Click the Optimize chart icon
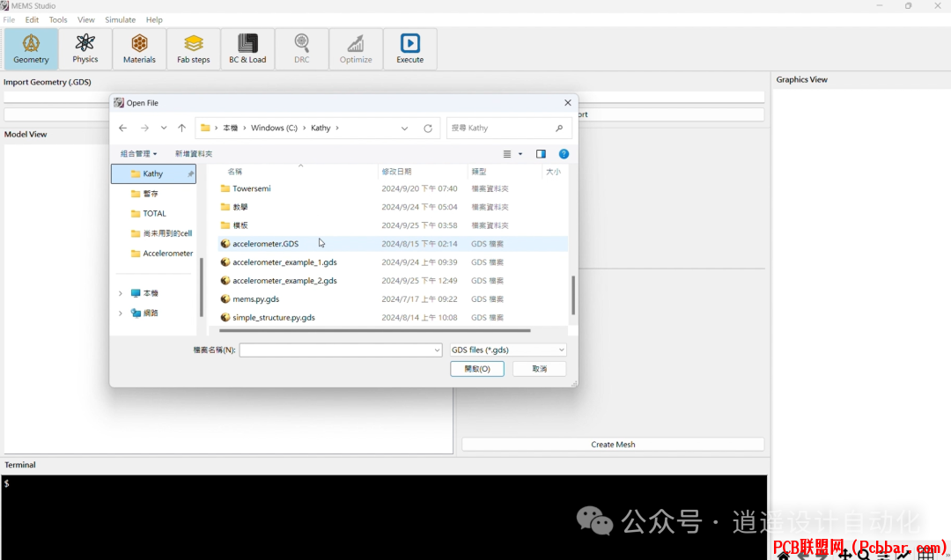Viewport: 951px width, 560px height. (x=356, y=43)
